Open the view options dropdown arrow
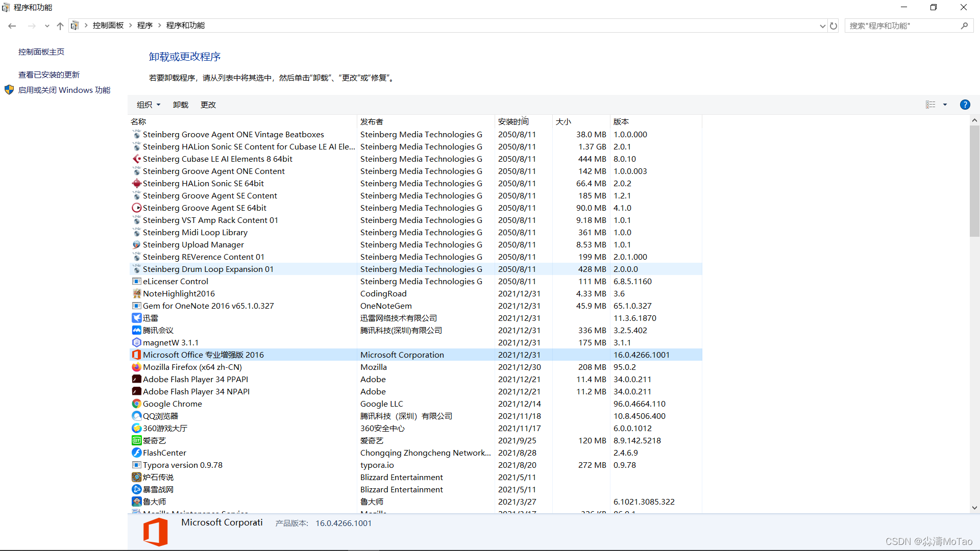Screen dimensions: 980x551 click(945, 105)
